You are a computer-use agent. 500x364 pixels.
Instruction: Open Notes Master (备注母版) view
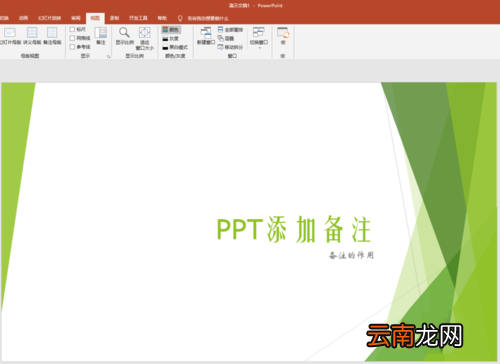tap(52, 36)
